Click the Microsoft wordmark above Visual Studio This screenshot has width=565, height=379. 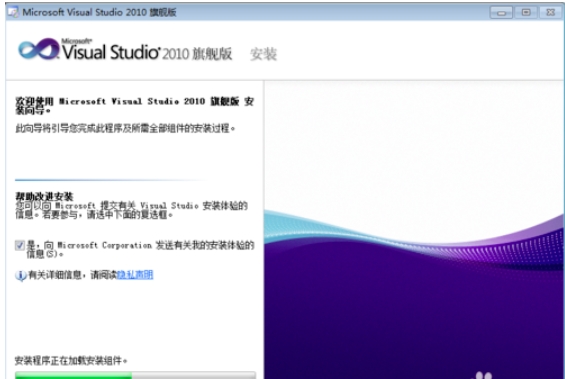[x=76, y=41]
